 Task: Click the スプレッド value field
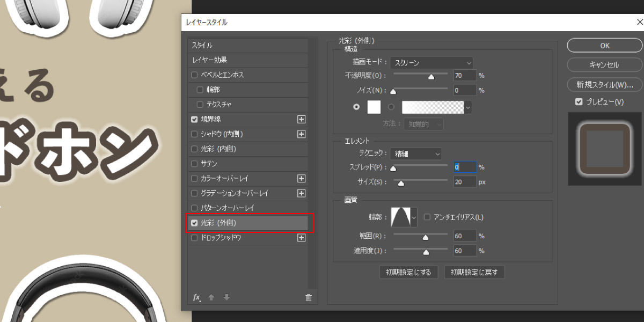(465, 167)
